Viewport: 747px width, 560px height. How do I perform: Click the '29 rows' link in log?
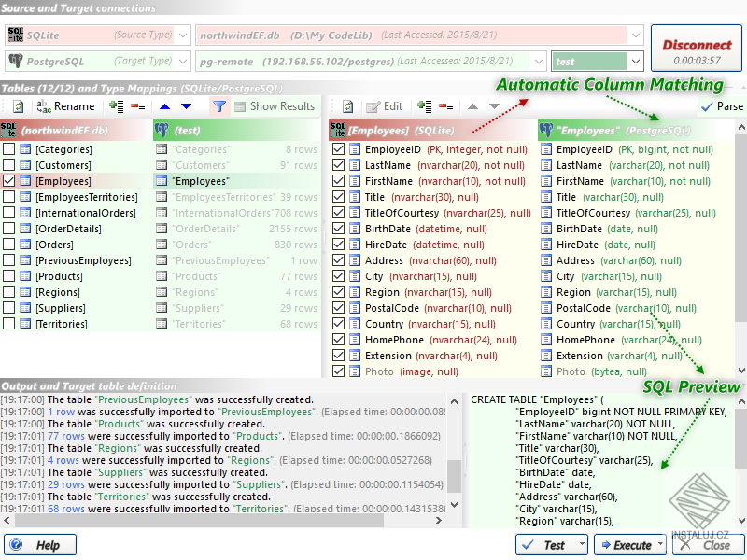coord(65,484)
